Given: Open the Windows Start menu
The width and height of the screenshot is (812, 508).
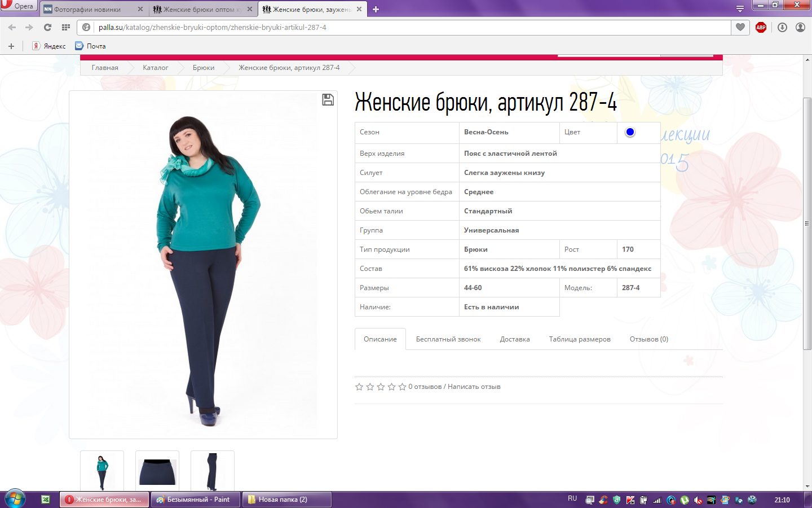Looking at the screenshot, I should tap(15, 500).
